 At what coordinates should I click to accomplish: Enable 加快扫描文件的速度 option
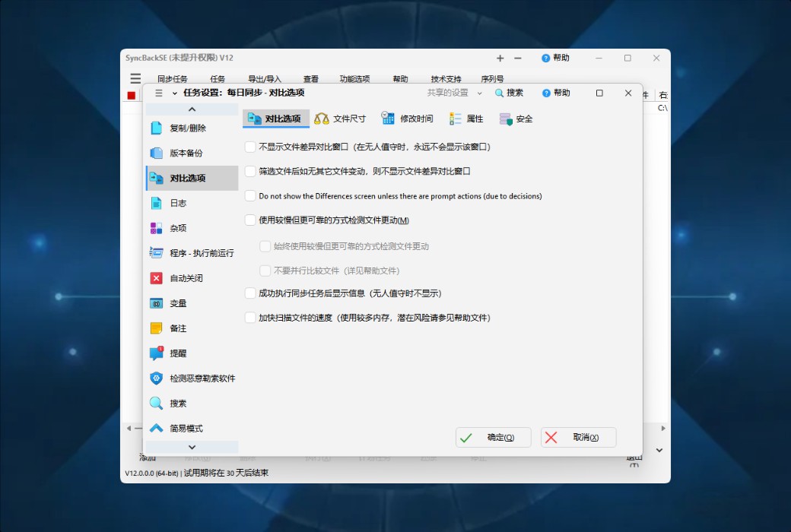250,318
